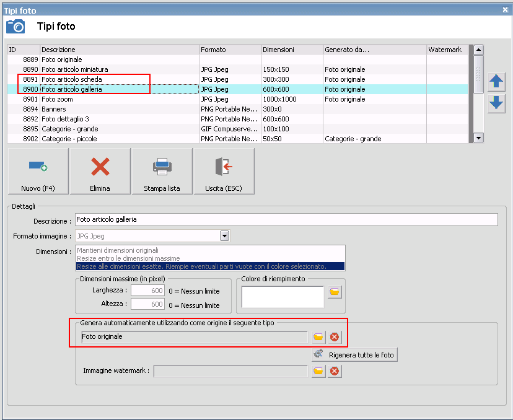Browse watermark image folder icon

pyautogui.click(x=318, y=371)
